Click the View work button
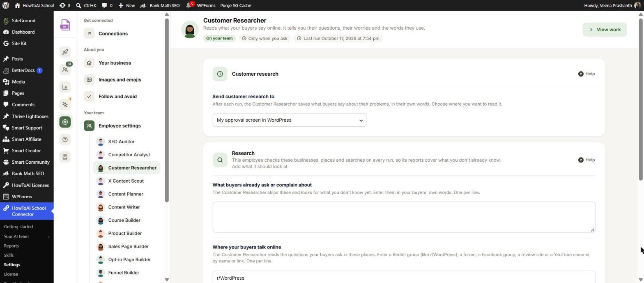The width and height of the screenshot is (644, 283). (605, 30)
